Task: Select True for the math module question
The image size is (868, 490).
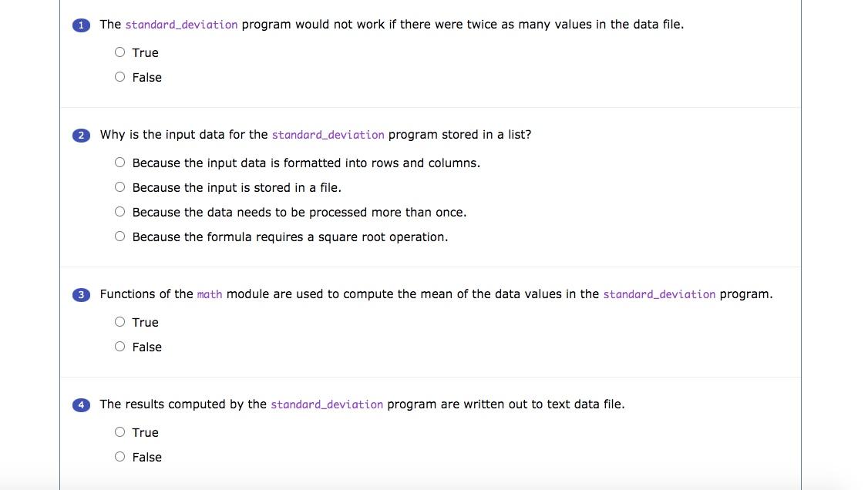Action: tap(119, 321)
